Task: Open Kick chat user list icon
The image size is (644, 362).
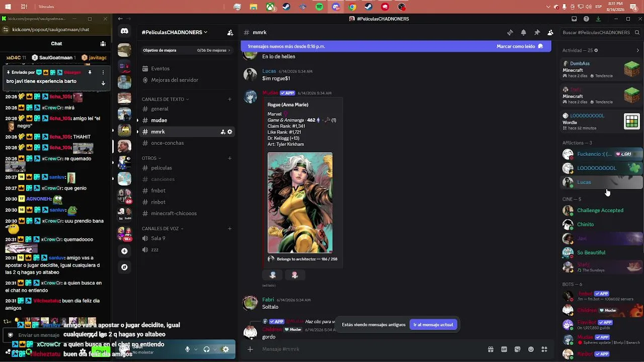Action: (103, 44)
